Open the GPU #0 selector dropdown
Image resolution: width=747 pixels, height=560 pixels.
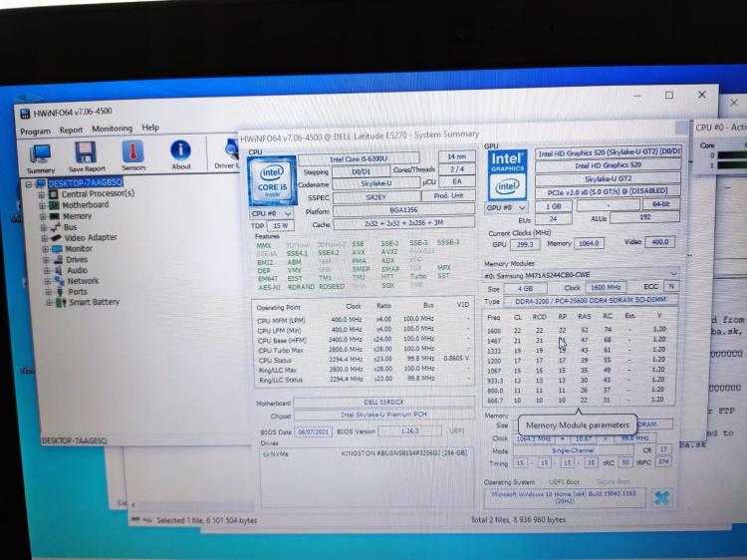pyautogui.click(x=507, y=208)
